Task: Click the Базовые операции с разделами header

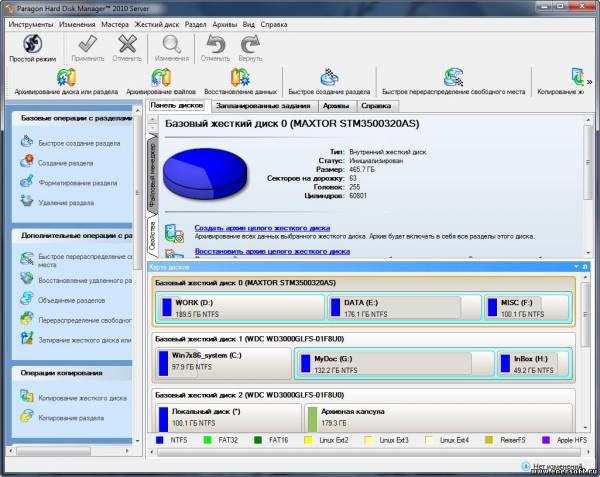Action: [x=76, y=118]
